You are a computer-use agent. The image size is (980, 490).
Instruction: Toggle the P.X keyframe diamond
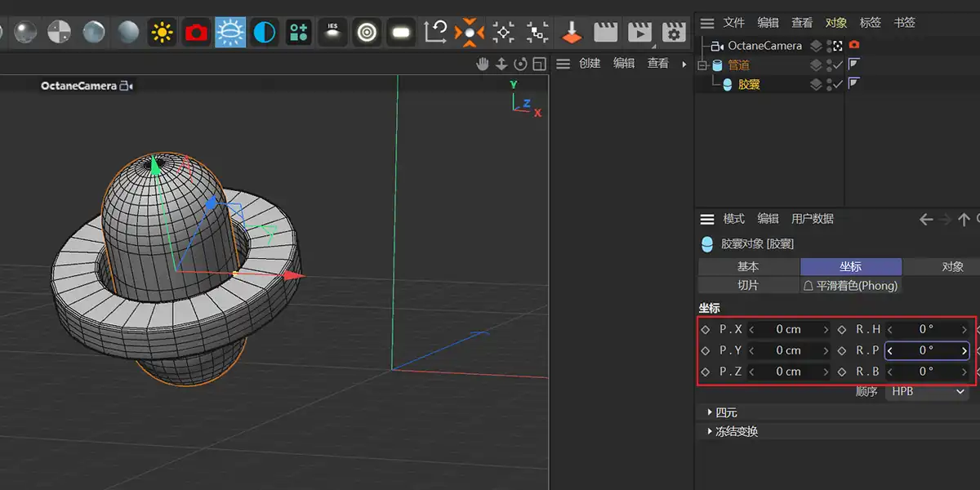point(706,329)
